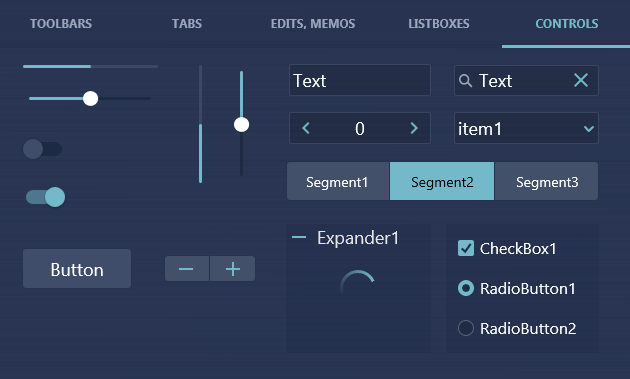The height and width of the screenshot is (379, 630).
Task: Click the plus button of the stepper
Action: 233,268
